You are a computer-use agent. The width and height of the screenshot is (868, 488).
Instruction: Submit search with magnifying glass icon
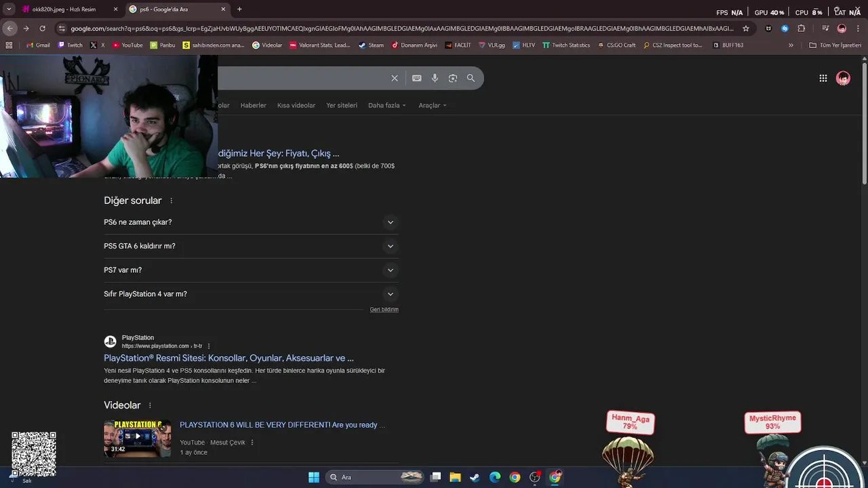tap(471, 78)
